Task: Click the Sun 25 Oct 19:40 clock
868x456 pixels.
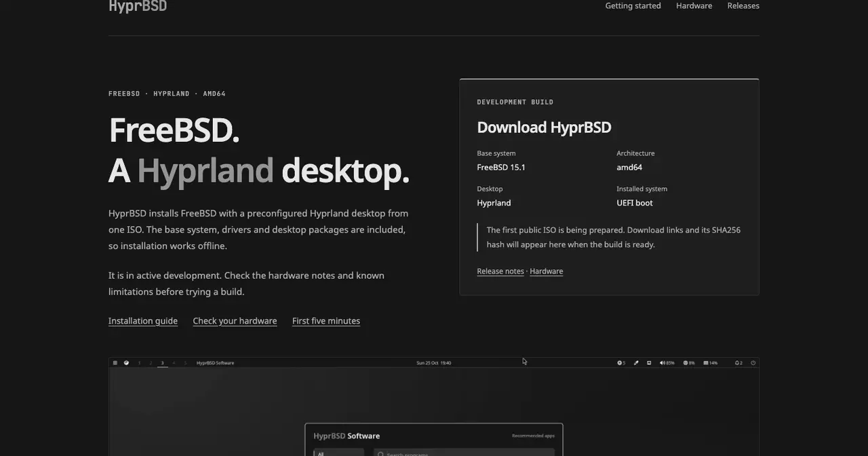Action: click(x=434, y=363)
